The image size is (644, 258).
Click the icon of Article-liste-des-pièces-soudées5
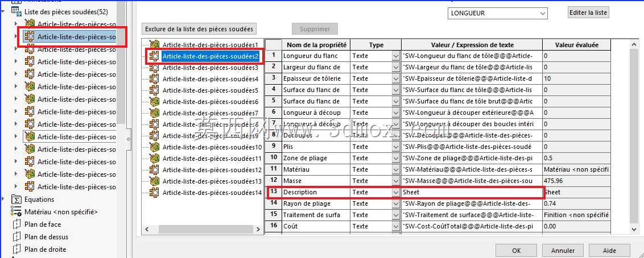(154, 90)
